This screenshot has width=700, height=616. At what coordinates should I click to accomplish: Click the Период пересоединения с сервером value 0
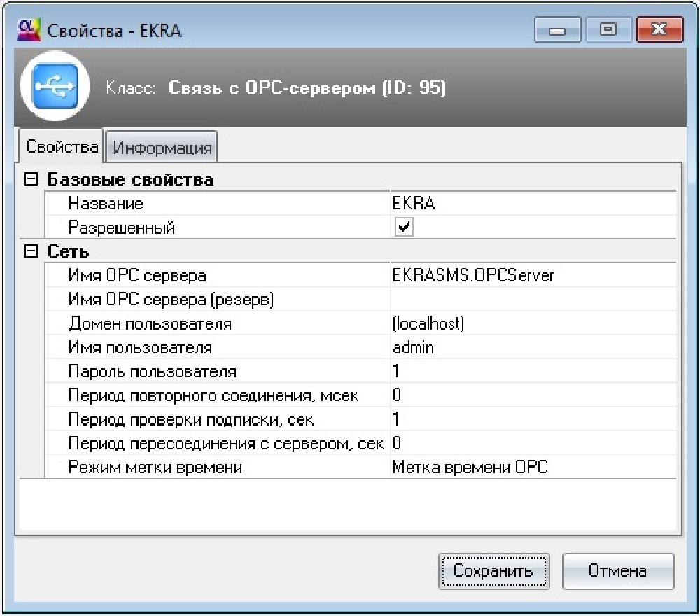pyautogui.click(x=533, y=443)
